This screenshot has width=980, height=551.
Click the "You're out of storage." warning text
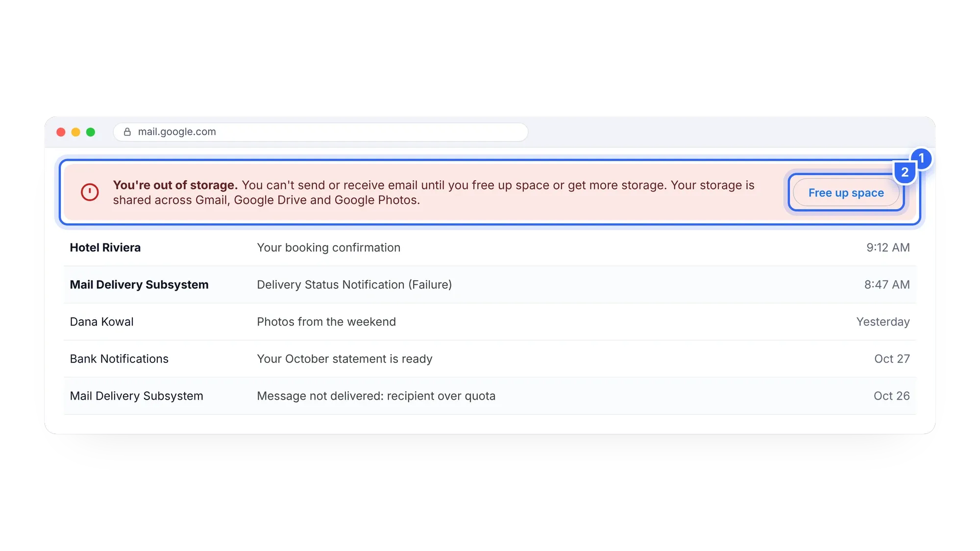tap(175, 185)
